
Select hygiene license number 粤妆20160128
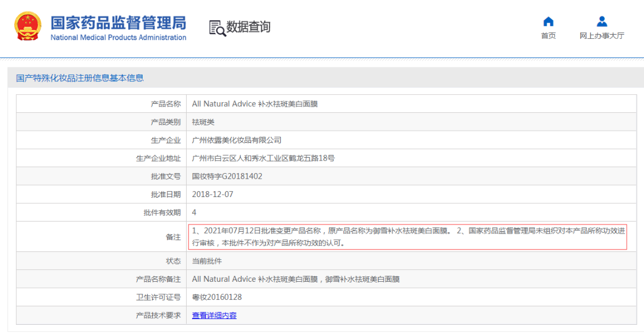216,297
